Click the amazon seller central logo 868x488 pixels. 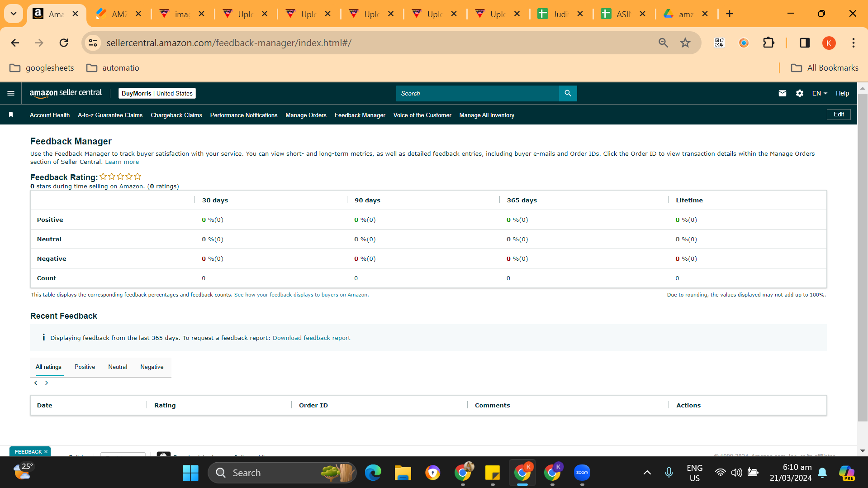[66, 93]
